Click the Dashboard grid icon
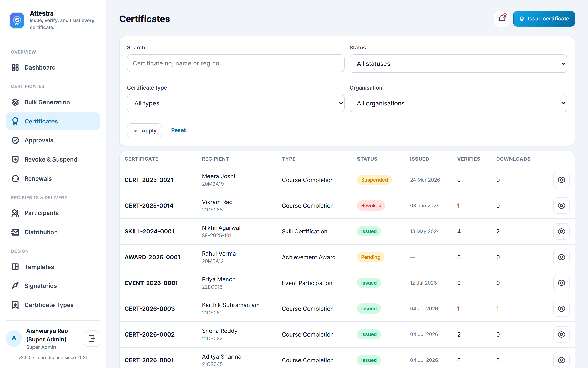Screen dimensions: 588x368 coord(15,67)
